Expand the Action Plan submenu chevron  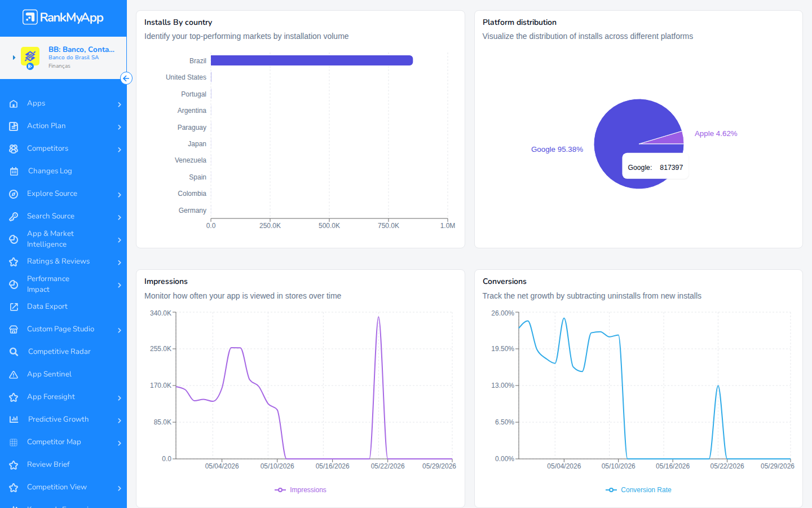coord(120,127)
